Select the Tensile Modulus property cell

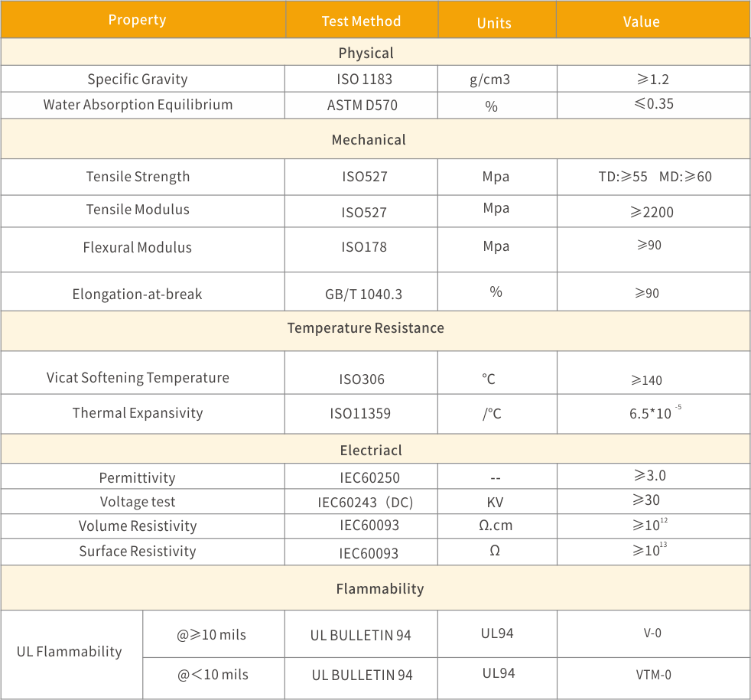coord(138,210)
